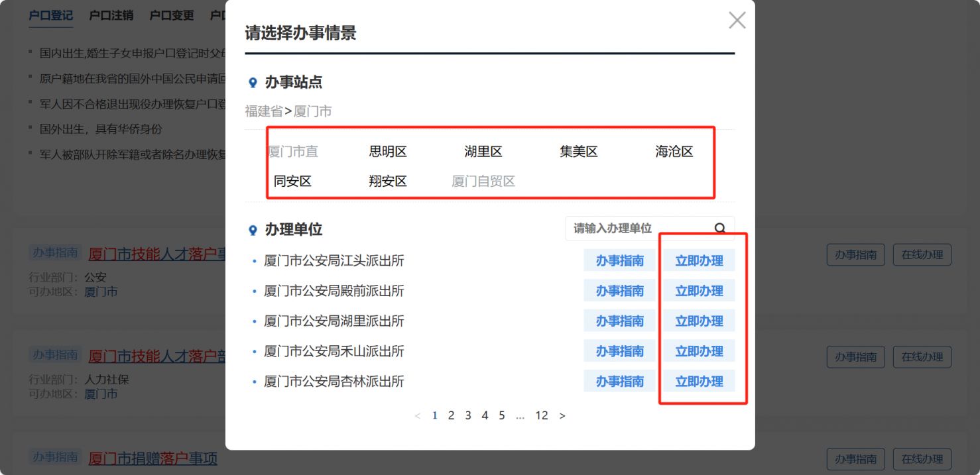The width and height of the screenshot is (980, 475).
Task: Go to page 3 of results
Action: point(468,416)
